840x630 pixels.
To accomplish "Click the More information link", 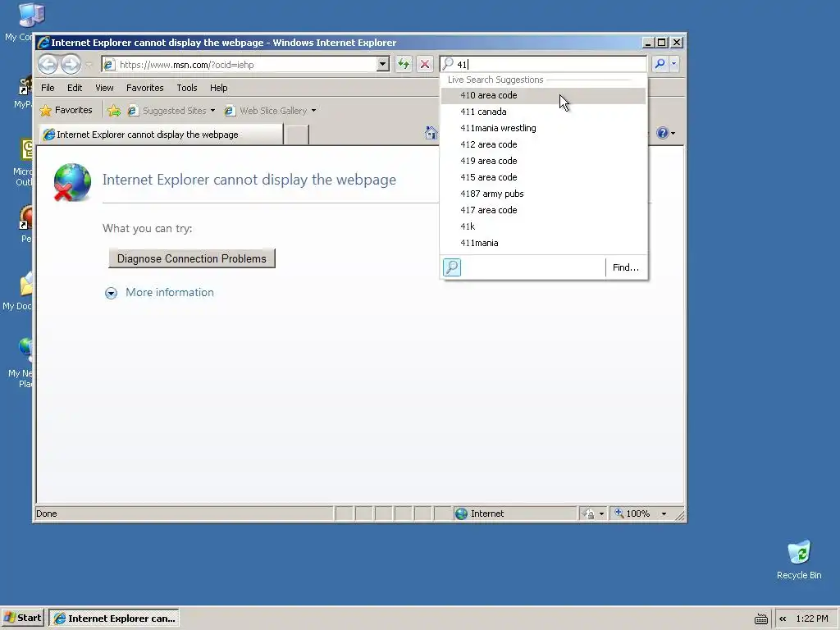I will coord(170,293).
